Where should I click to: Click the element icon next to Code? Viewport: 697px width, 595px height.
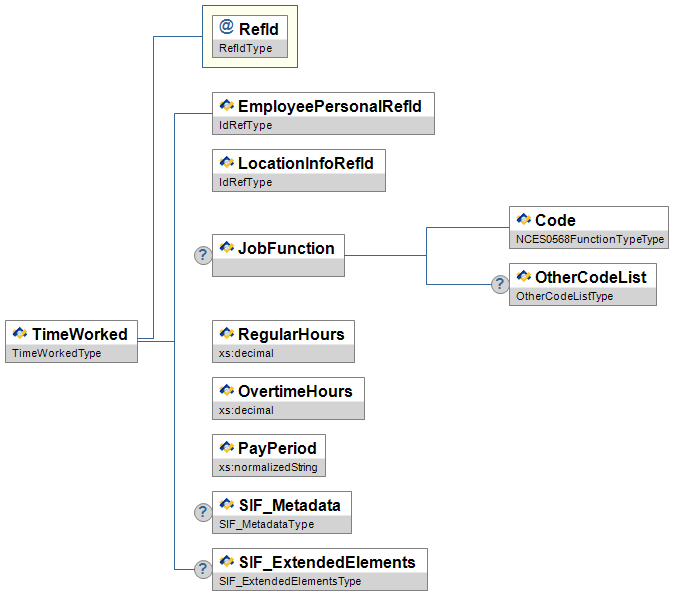(x=523, y=220)
